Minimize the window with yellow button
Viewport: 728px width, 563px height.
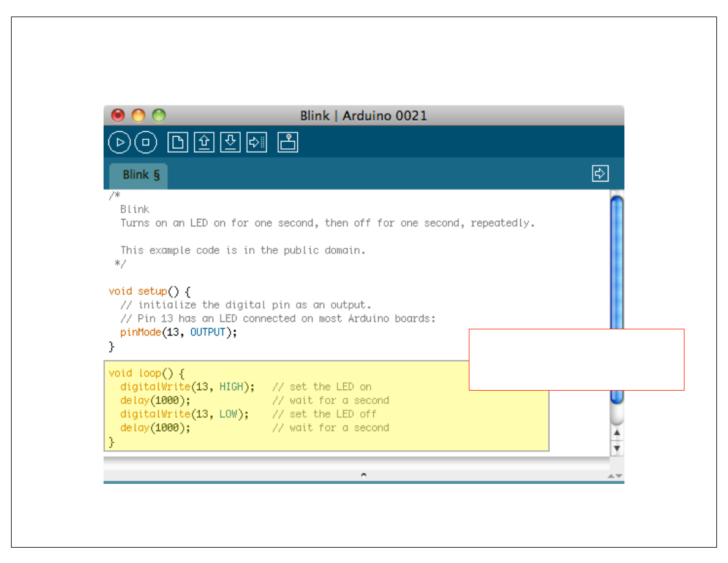click(138, 115)
